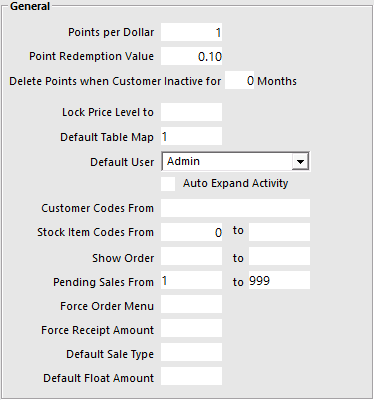Click the 'Customer Codes From' label

(x=97, y=208)
